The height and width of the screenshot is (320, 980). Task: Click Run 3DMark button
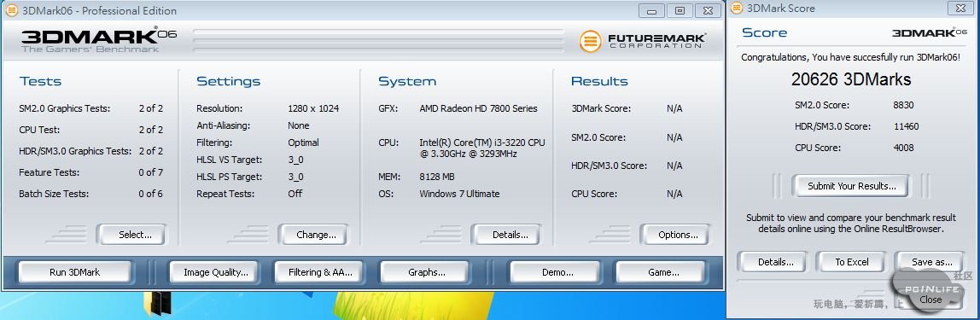pos(75,272)
